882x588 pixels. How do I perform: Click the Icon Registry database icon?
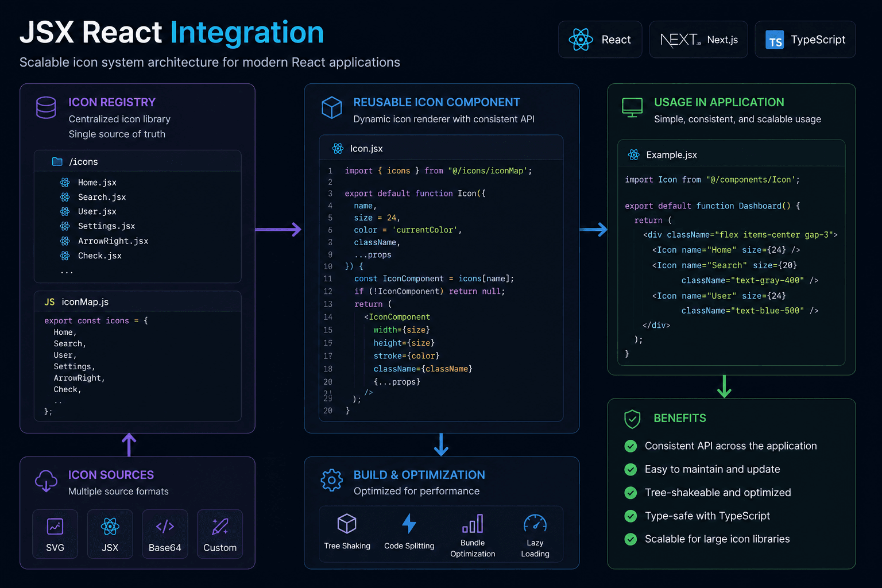pyautogui.click(x=46, y=107)
